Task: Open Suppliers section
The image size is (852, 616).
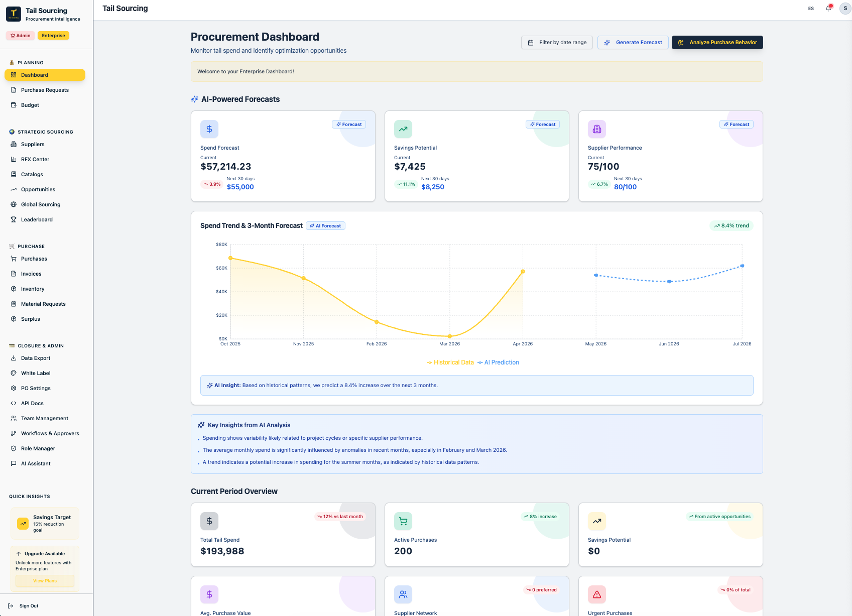Action: point(45,144)
